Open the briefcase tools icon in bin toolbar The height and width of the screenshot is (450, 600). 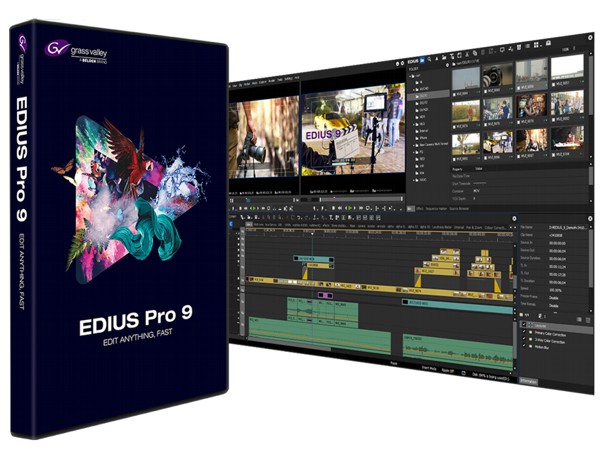click(x=548, y=43)
